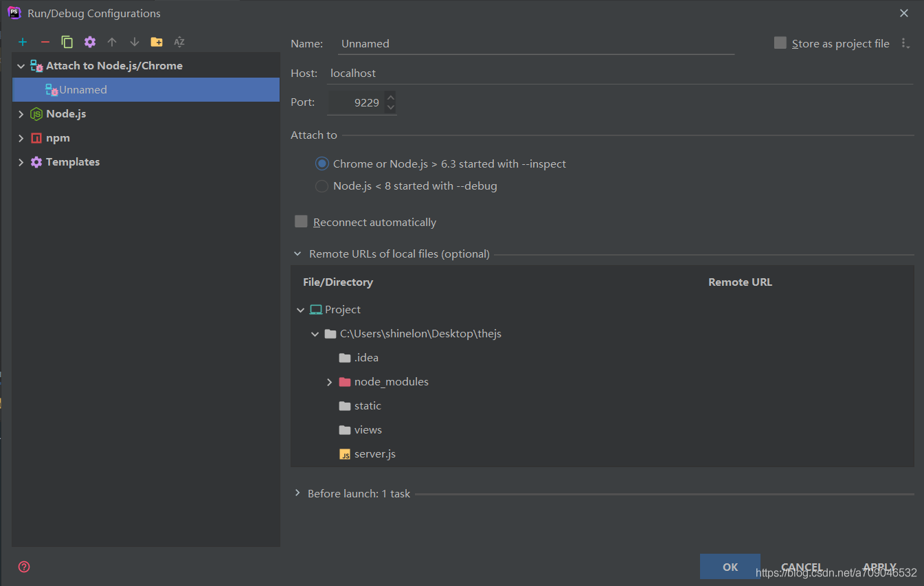924x586 pixels.
Task: Select server.js in the file tree
Action: pyautogui.click(x=374, y=454)
